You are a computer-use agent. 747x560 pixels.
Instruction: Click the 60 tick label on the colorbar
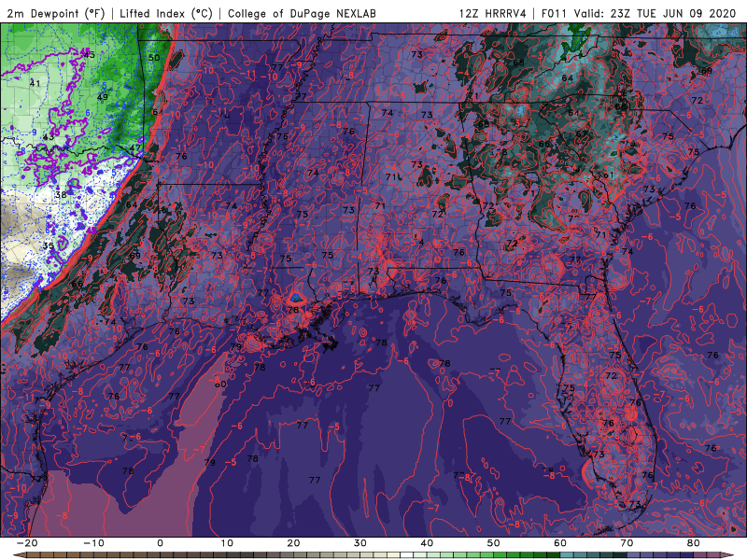[x=560, y=543]
